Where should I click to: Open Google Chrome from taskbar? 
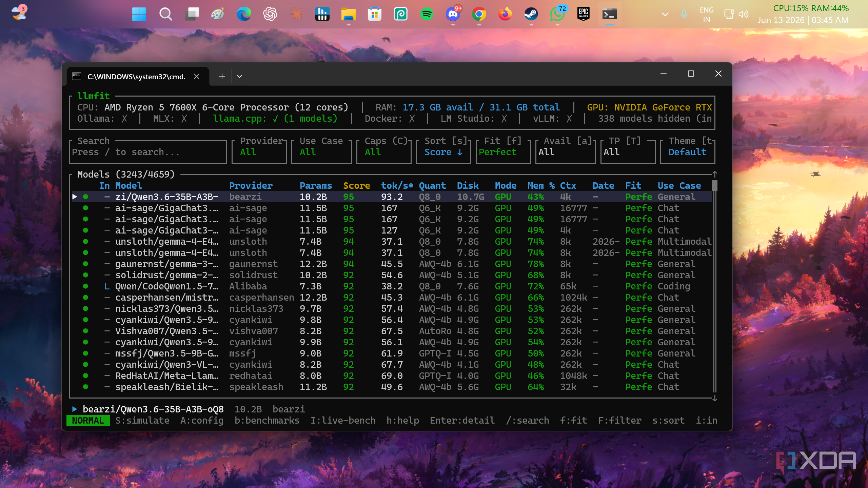(479, 14)
